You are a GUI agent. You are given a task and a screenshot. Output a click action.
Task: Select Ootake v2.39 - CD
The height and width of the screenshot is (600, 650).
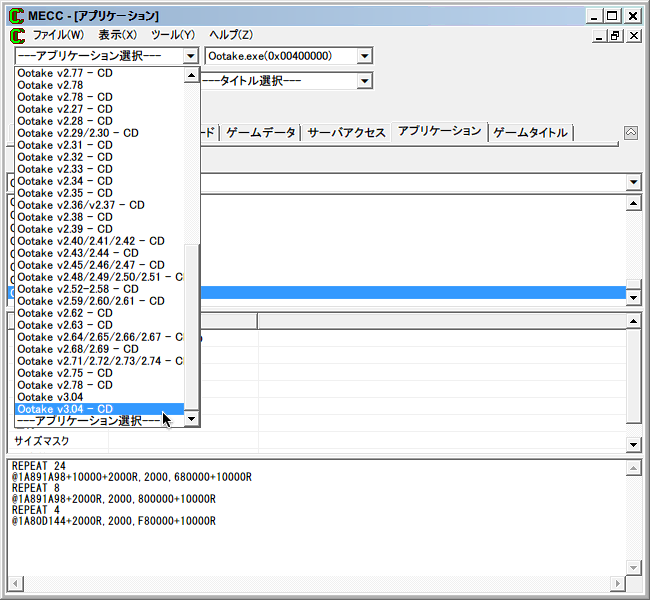point(99,229)
